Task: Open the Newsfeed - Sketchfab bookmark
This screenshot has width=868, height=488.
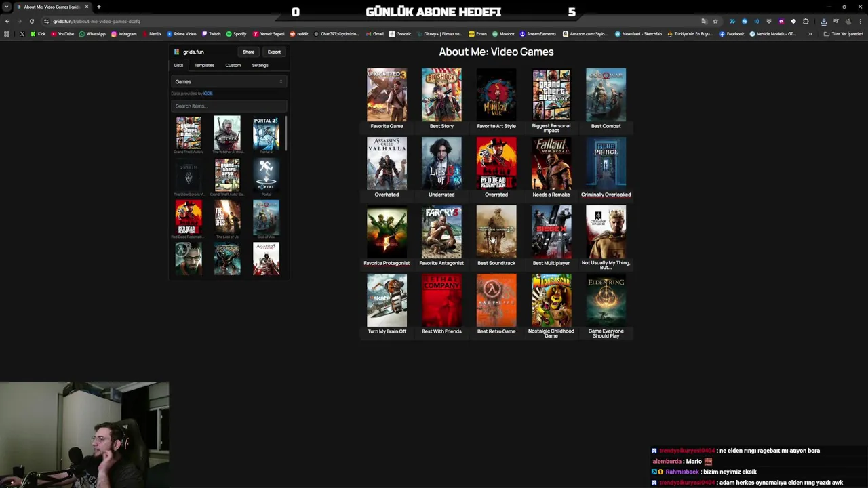Action: click(638, 34)
